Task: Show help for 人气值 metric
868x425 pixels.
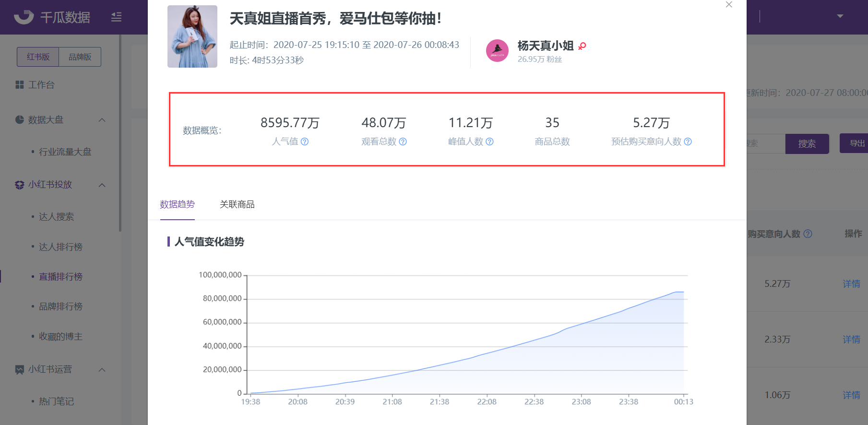Action: click(305, 142)
